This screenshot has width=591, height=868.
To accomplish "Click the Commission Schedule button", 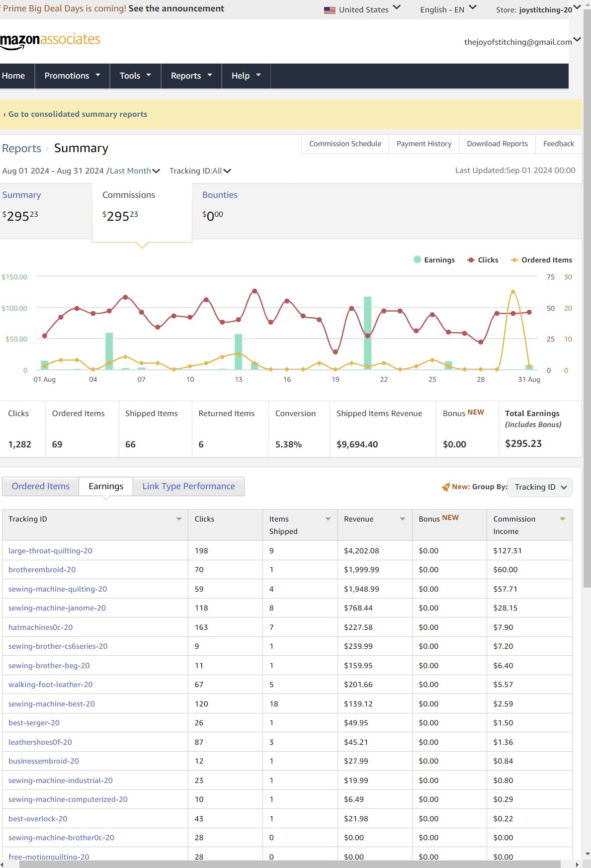I will tap(345, 144).
